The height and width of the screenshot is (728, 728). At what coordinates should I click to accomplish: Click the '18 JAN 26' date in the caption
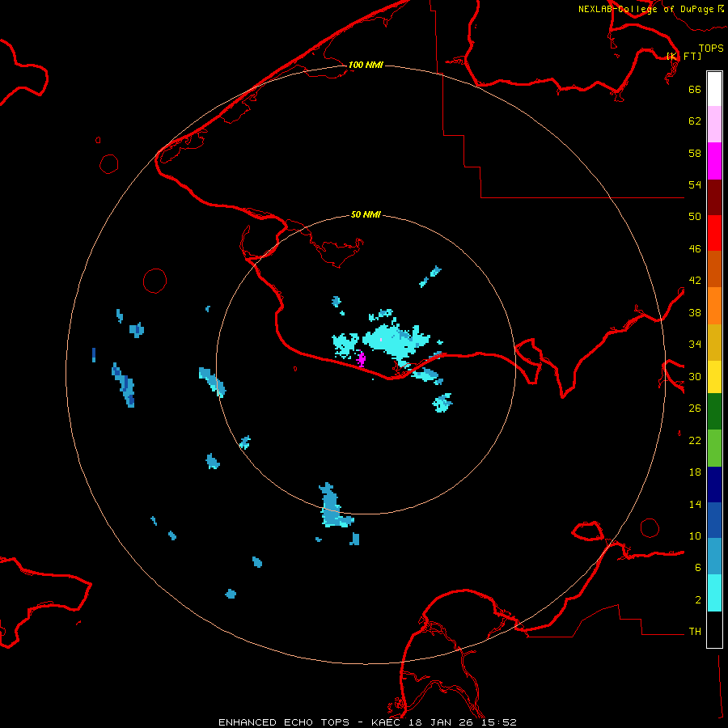[441, 722]
